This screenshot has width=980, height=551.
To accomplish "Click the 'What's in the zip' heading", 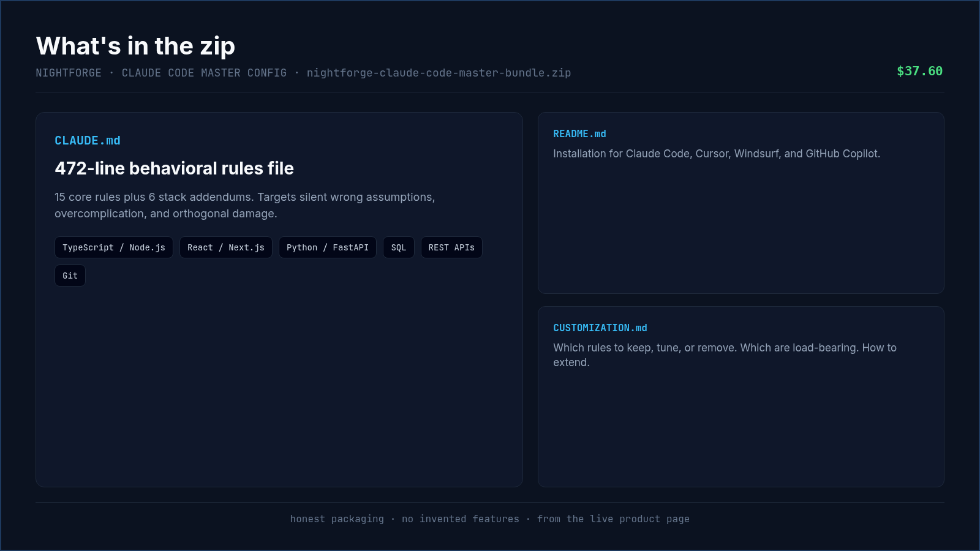I will point(135,46).
